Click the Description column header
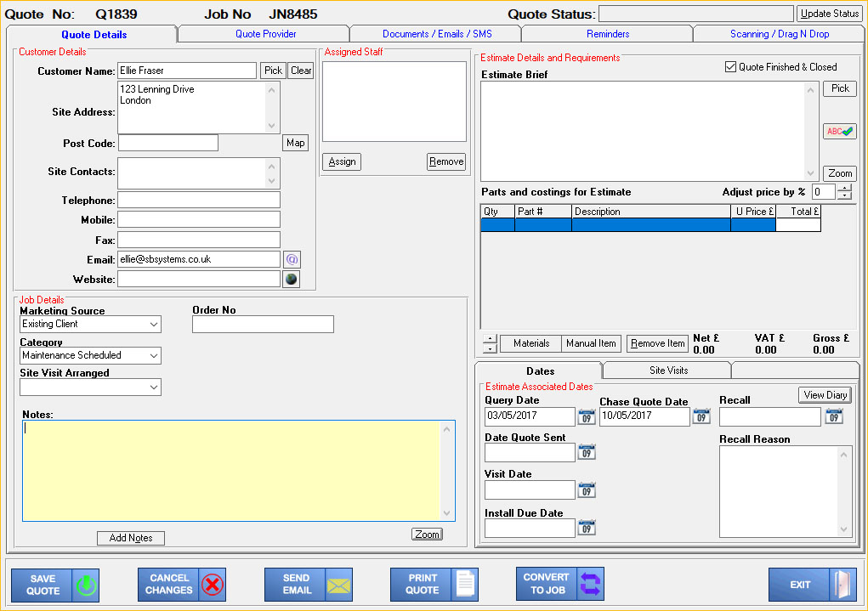 [x=651, y=212]
